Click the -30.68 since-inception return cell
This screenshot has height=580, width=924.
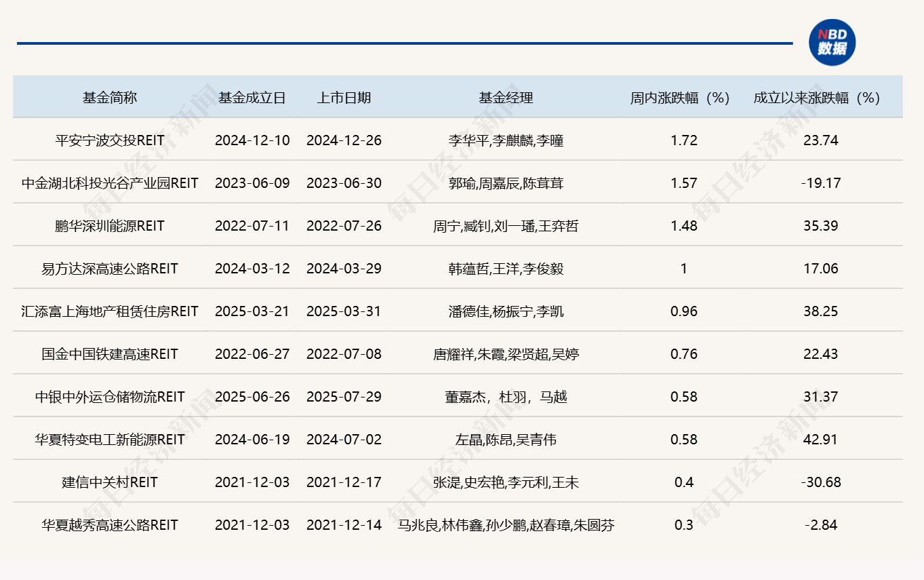[820, 482]
